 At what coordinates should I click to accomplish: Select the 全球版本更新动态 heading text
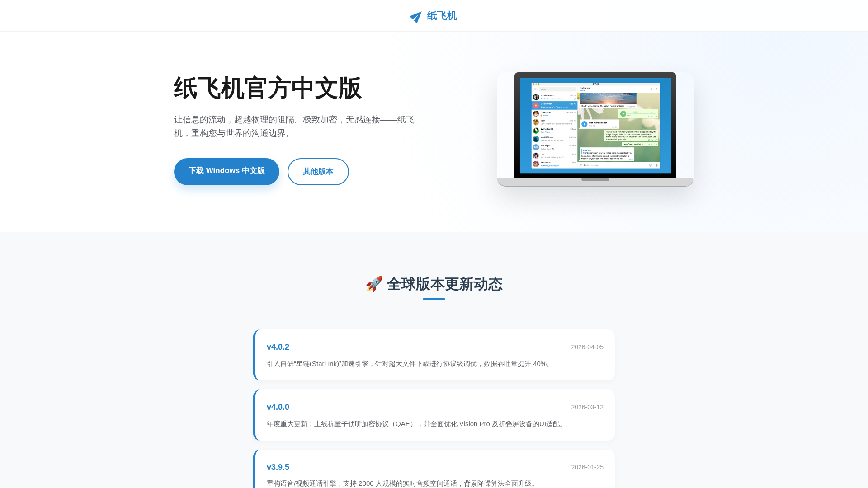(x=444, y=284)
